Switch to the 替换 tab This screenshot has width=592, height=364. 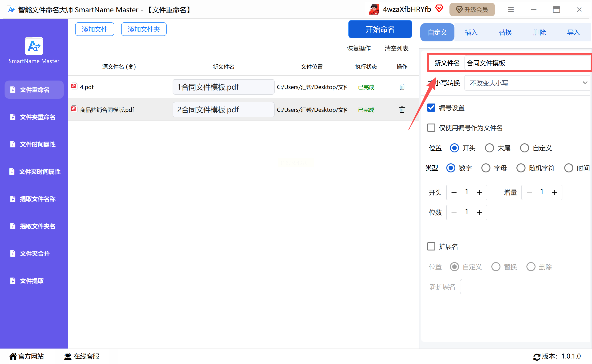[505, 32]
